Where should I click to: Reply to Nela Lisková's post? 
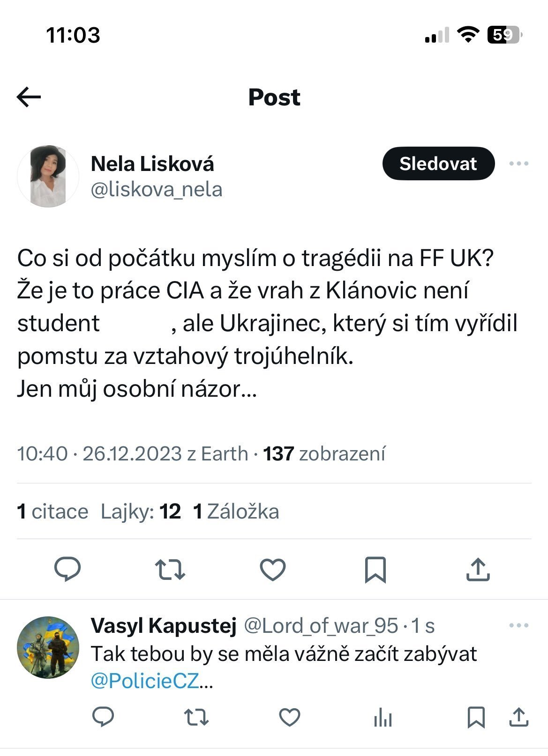click(x=68, y=569)
